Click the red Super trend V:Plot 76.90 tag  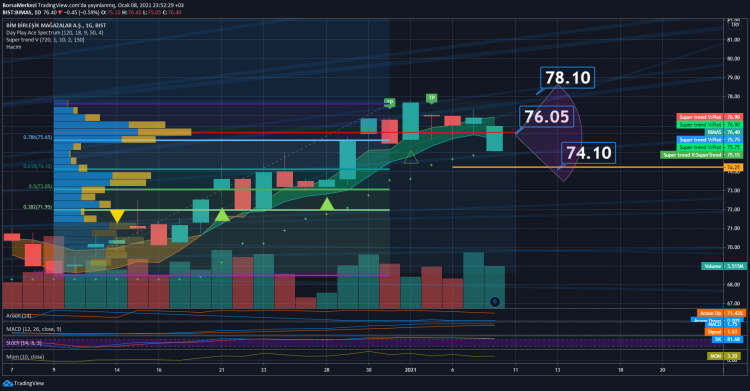tap(709, 117)
